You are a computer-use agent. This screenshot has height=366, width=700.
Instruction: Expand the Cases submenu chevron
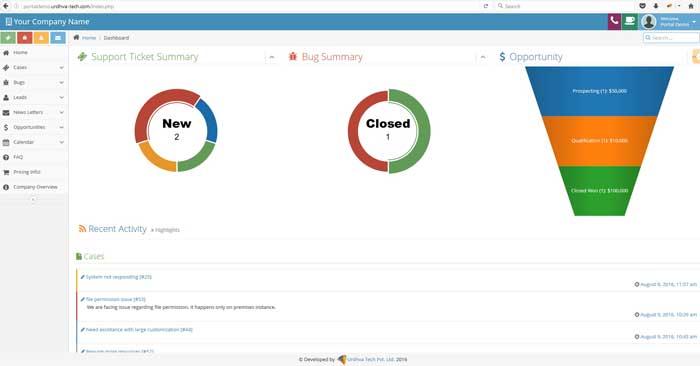click(61, 68)
